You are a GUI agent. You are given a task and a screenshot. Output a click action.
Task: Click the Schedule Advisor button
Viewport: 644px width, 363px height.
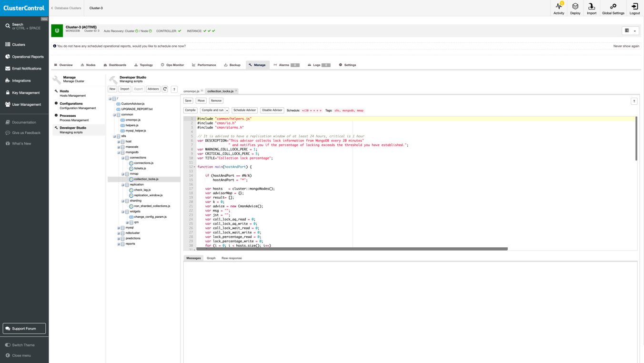245,110
